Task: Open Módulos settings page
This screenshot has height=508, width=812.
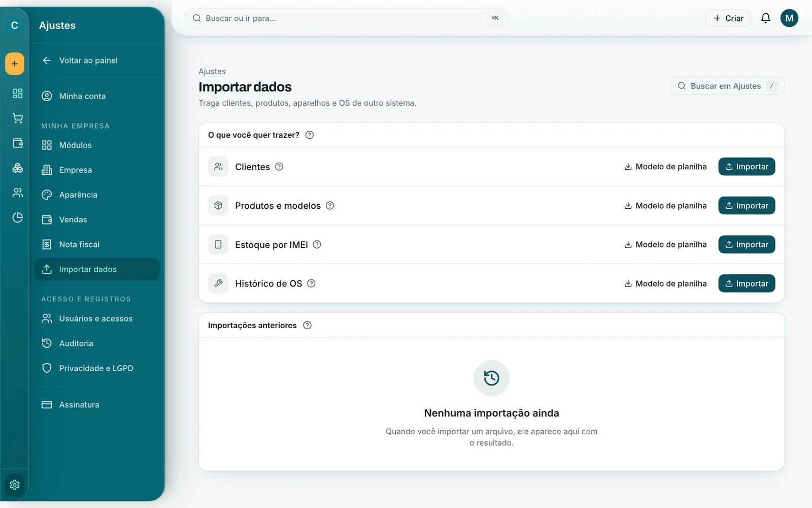Action: [97, 145]
